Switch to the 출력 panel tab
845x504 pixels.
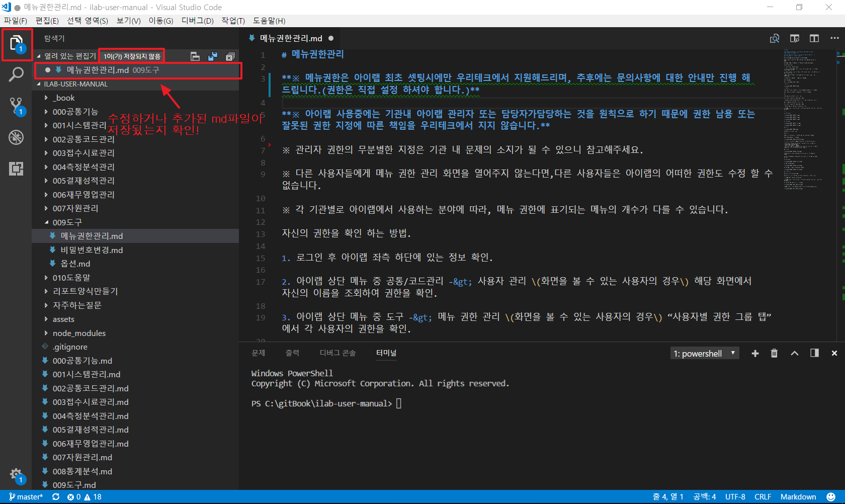[x=292, y=353]
